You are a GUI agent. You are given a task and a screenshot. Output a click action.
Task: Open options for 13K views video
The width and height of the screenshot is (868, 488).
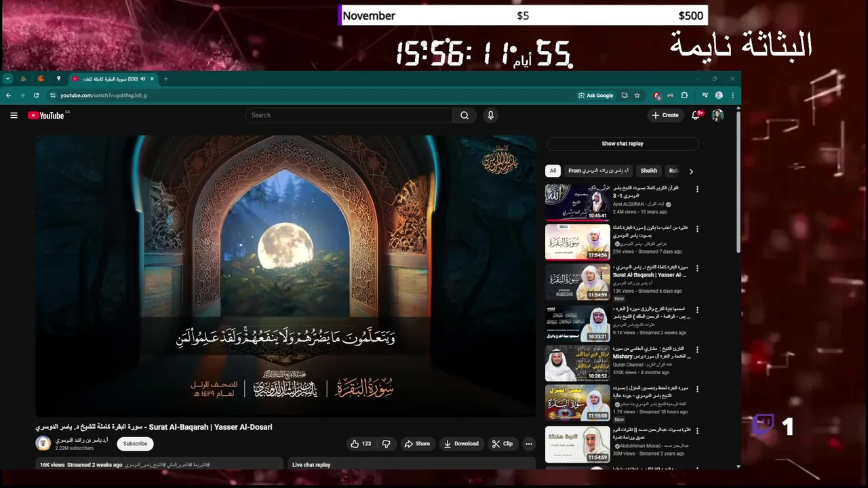coord(697,268)
